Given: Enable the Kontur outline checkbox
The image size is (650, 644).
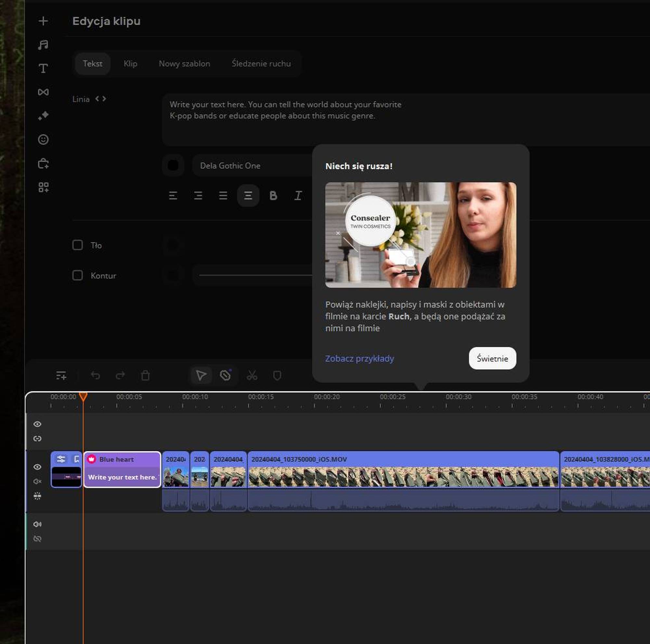Looking at the screenshot, I should point(78,276).
